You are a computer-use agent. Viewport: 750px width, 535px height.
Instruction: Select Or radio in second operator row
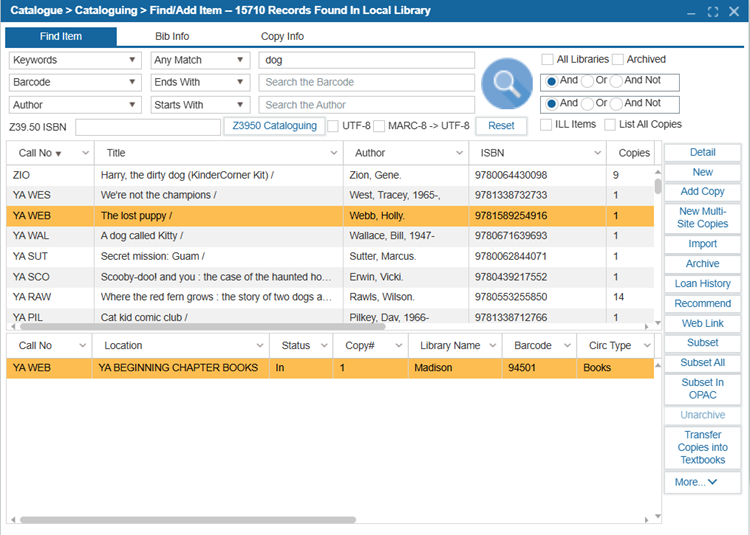pyautogui.click(x=587, y=104)
